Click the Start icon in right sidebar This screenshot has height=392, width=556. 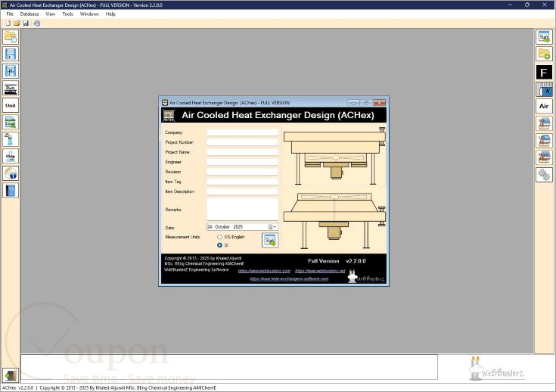pyautogui.click(x=544, y=37)
